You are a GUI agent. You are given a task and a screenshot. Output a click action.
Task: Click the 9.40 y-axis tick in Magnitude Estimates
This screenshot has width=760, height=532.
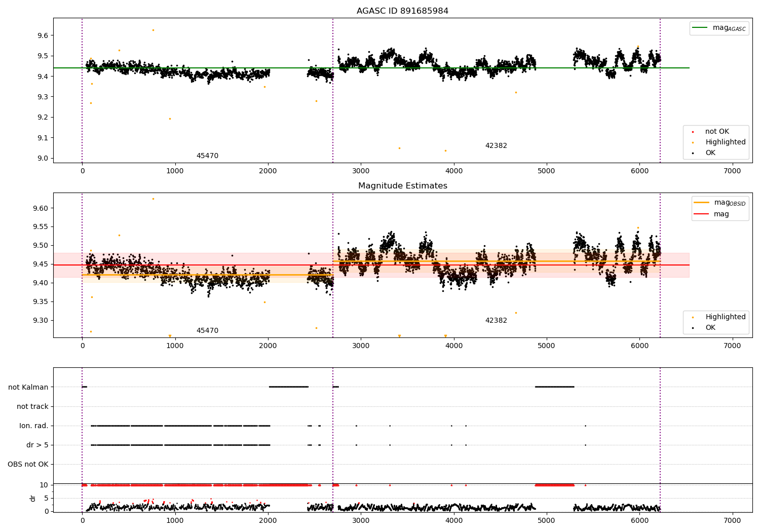(41, 283)
